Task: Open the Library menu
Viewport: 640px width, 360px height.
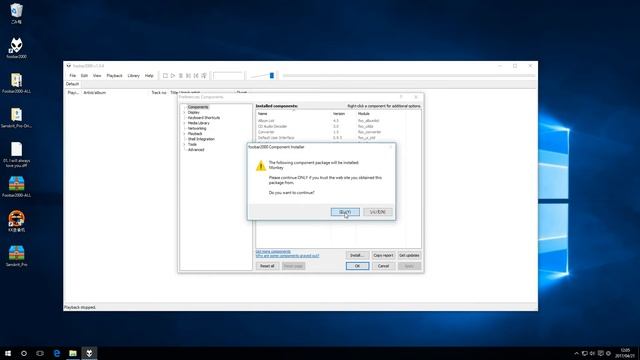Action: (133, 76)
